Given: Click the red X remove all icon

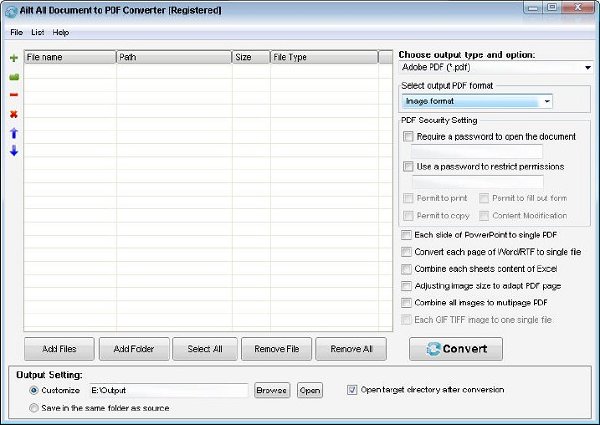Looking at the screenshot, I should [x=14, y=114].
